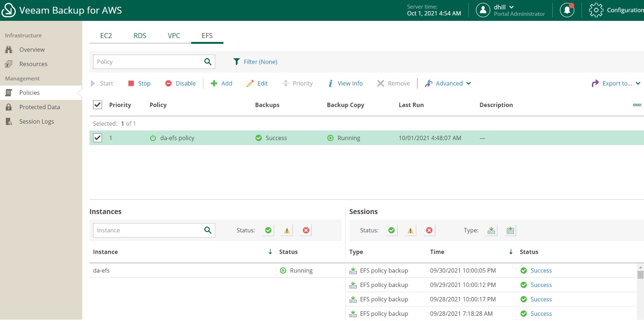
Task: Switch to the EC2 tab
Action: [106, 35]
